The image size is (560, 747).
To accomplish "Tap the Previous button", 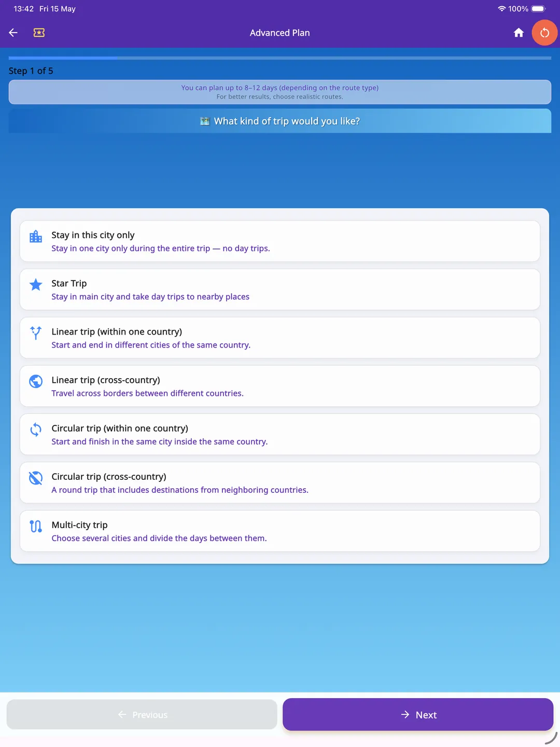I will (142, 714).
